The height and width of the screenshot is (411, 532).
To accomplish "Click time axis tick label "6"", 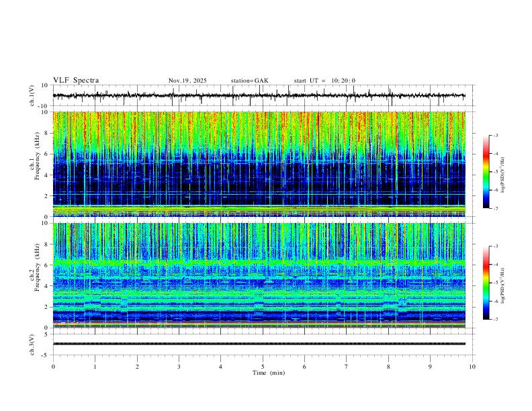I will 305,367.
